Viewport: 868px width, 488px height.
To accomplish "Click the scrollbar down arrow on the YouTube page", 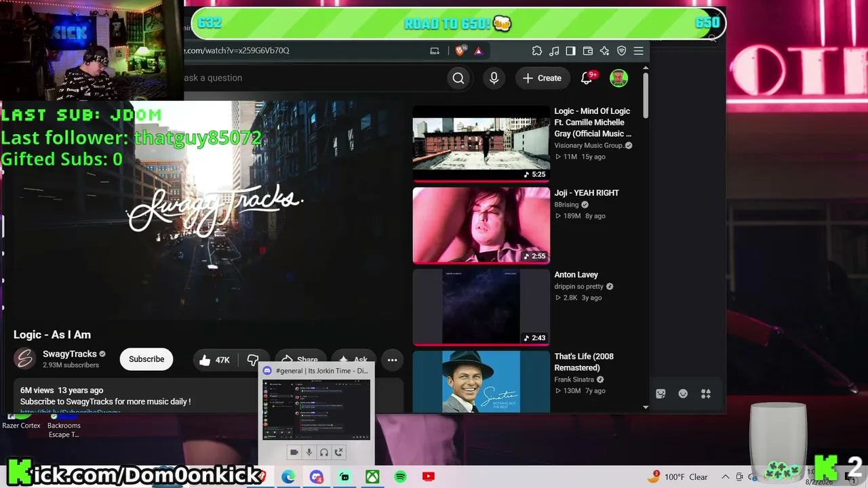I will pos(646,407).
